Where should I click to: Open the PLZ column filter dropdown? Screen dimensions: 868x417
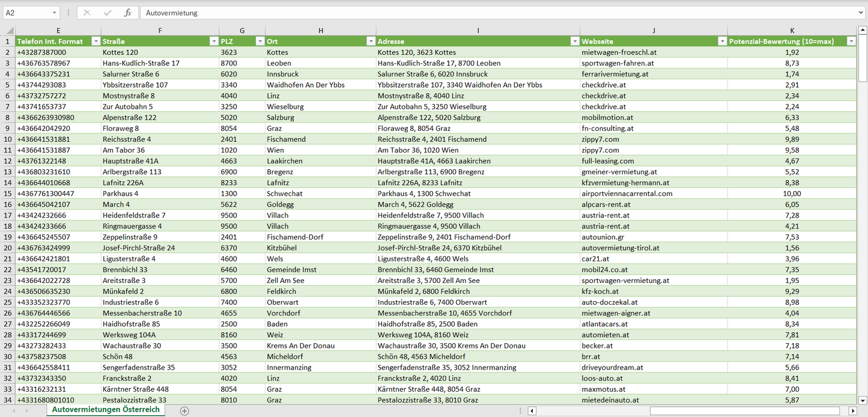coord(259,41)
